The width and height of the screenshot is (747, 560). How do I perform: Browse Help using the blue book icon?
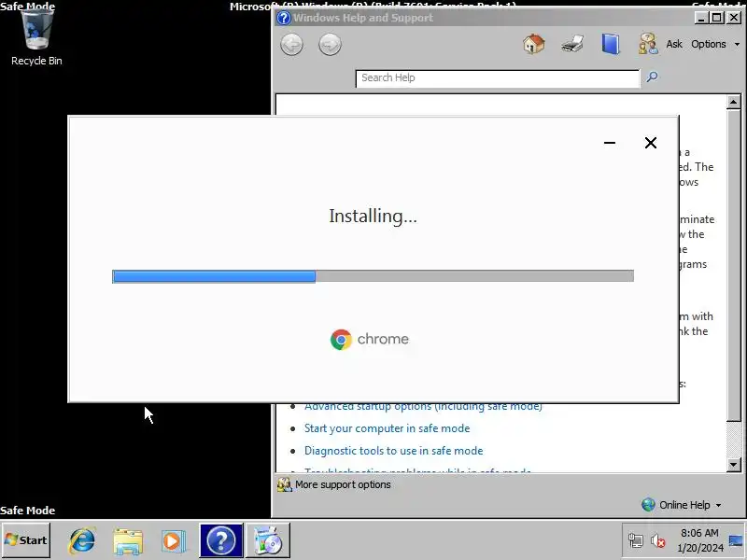[x=611, y=44]
